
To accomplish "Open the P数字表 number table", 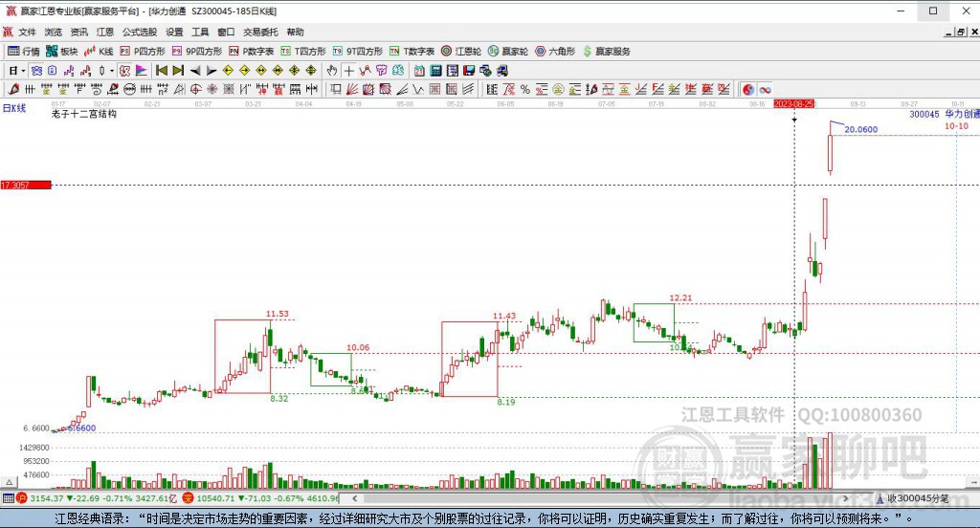I will (x=252, y=52).
